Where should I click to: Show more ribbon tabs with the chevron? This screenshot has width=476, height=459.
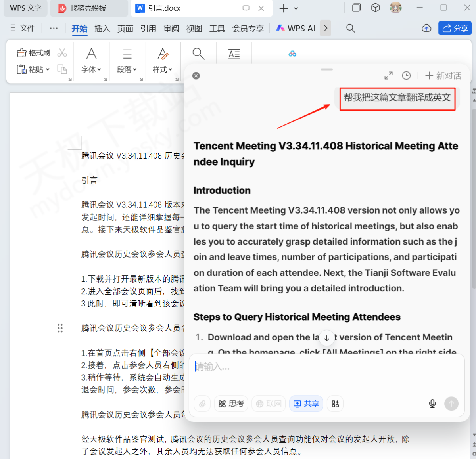(326, 28)
